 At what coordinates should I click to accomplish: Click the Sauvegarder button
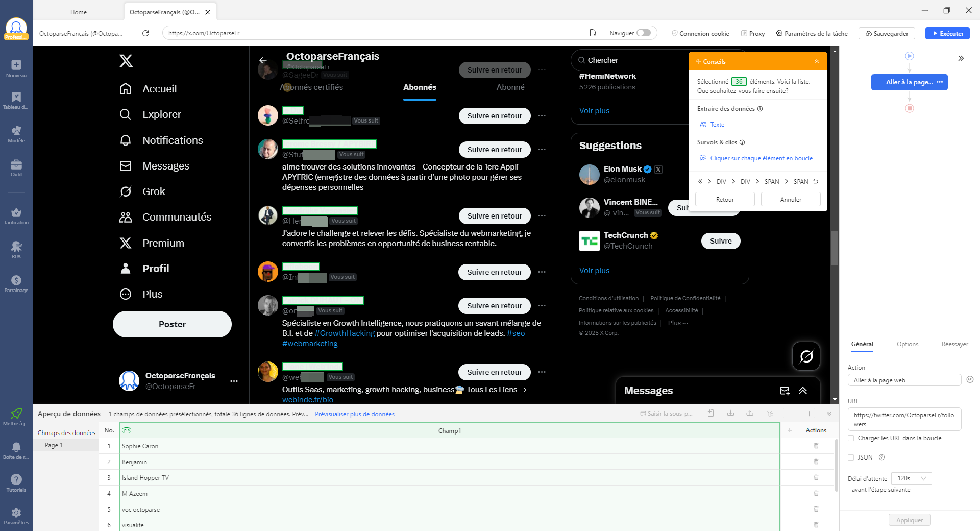tap(887, 33)
